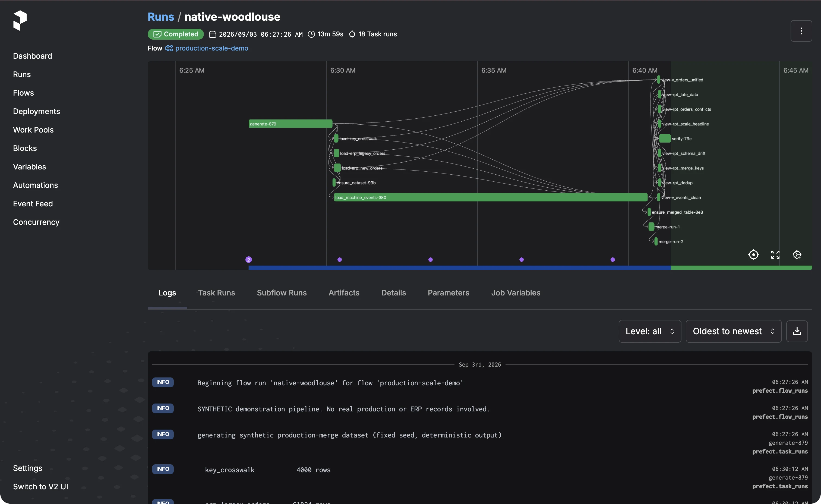Select the ensure_merged_table-8e8 node
The image size is (821, 504).
click(x=649, y=212)
